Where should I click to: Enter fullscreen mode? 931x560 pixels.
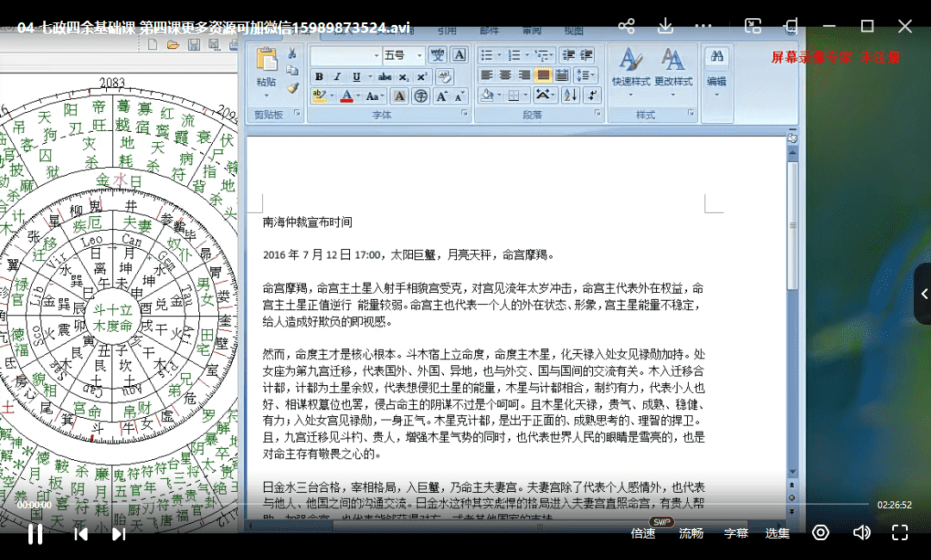coord(899,532)
